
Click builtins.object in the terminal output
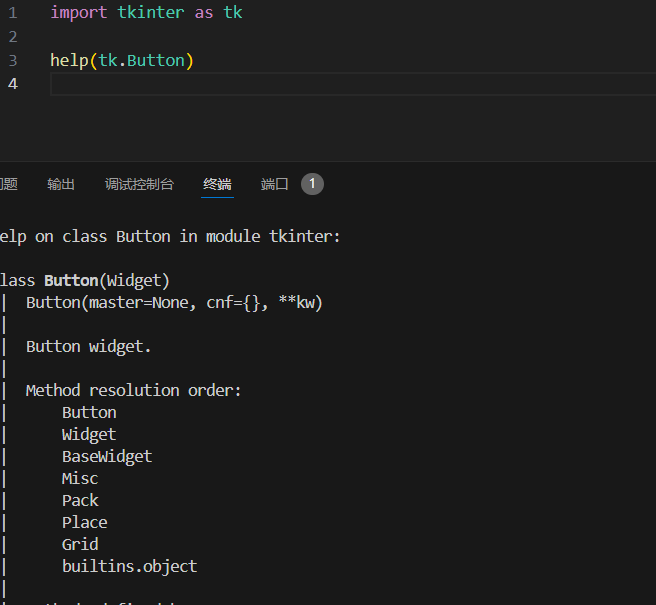coord(129,566)
